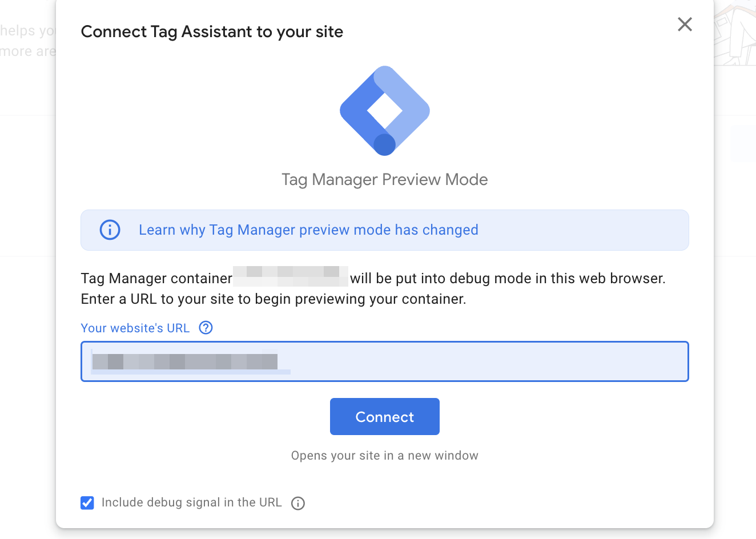756x539 pixels.
Task: Click the blurred container ID in the description
Action: (291, 276)
